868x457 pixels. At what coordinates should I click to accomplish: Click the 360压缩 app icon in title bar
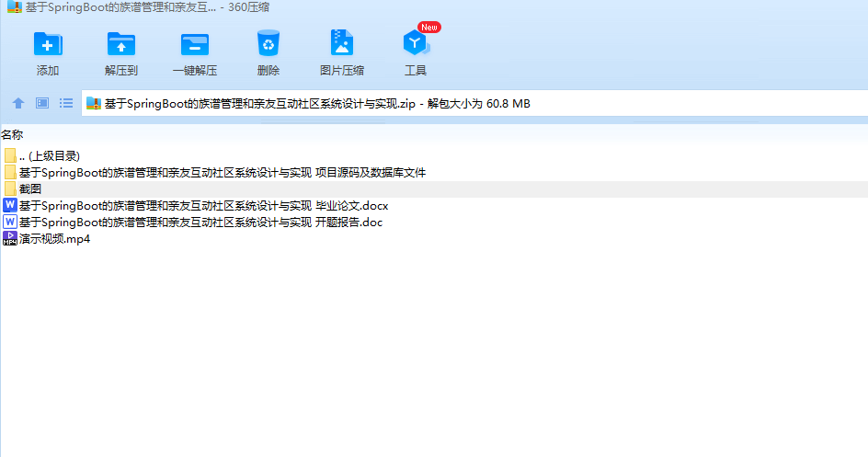tap(15, 6)
